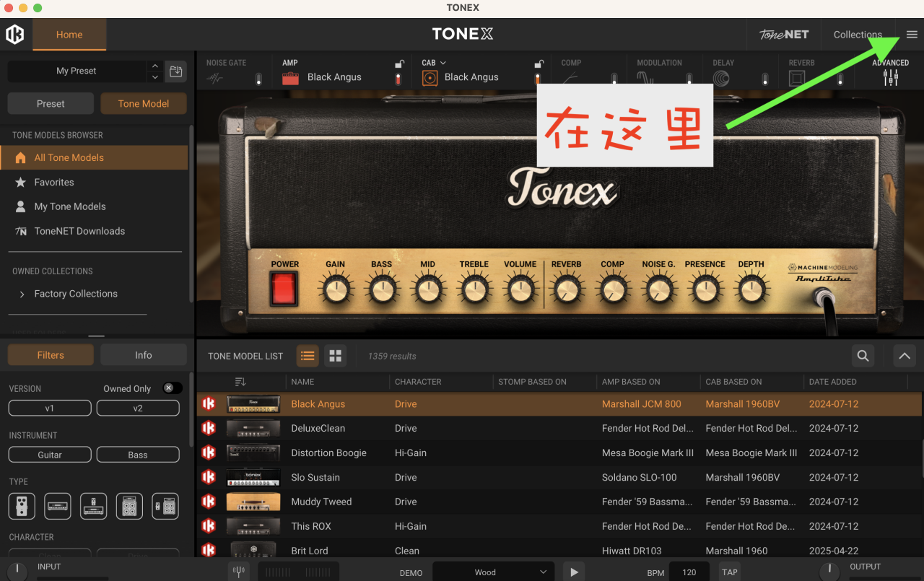Toggle the Reverb bypass switch

point(840,79)
